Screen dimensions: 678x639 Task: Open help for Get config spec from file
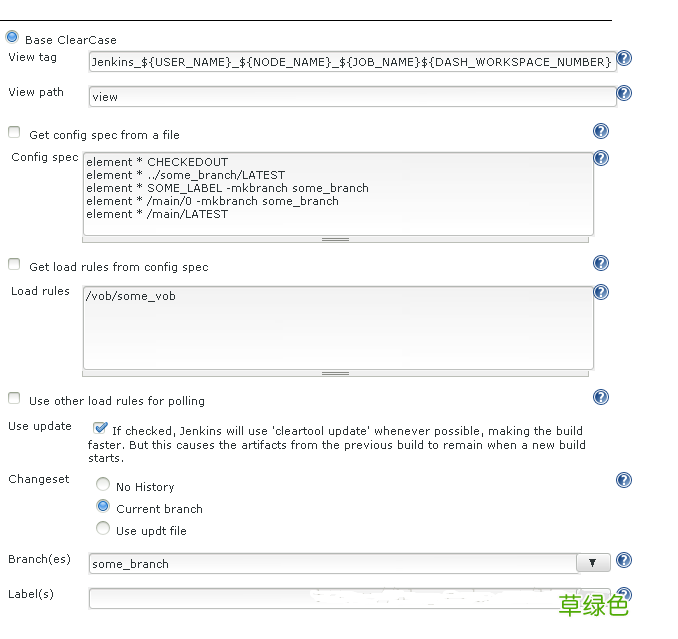pyautogui.click(x=601, y=131)
